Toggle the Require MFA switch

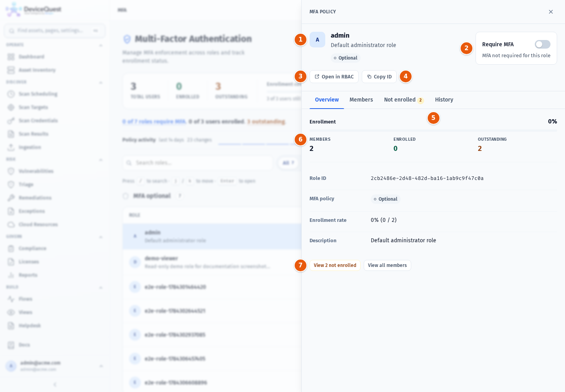coord(542,44)
